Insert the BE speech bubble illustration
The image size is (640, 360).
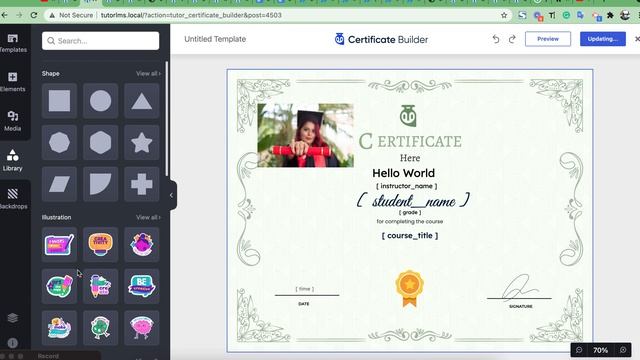click(142, 286)
